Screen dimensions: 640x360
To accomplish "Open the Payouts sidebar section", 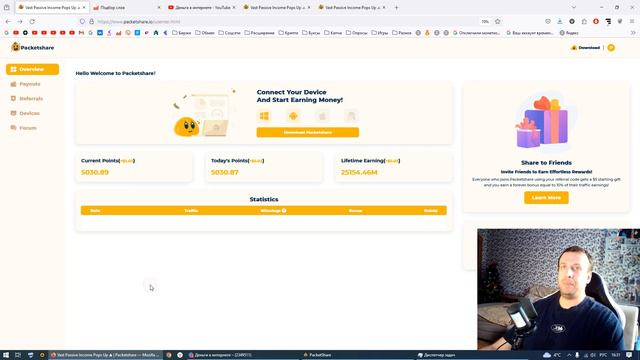I will point(25,84).
